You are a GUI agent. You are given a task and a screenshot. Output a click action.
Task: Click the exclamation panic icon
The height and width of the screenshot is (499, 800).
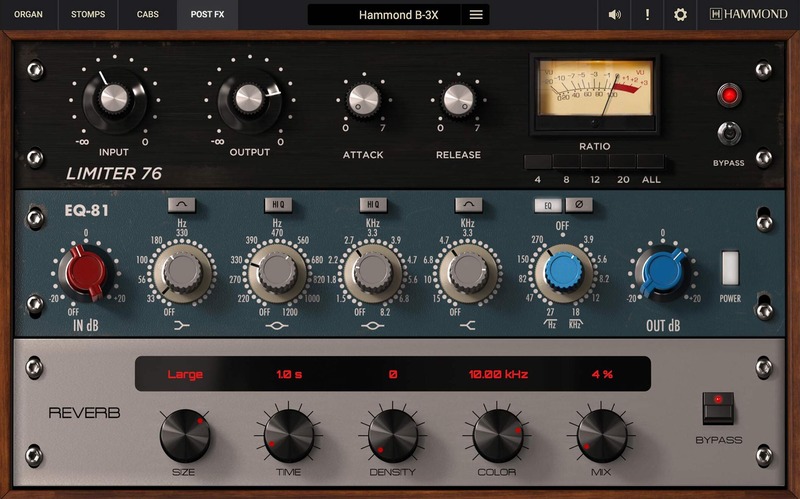[x=647, y=15]
